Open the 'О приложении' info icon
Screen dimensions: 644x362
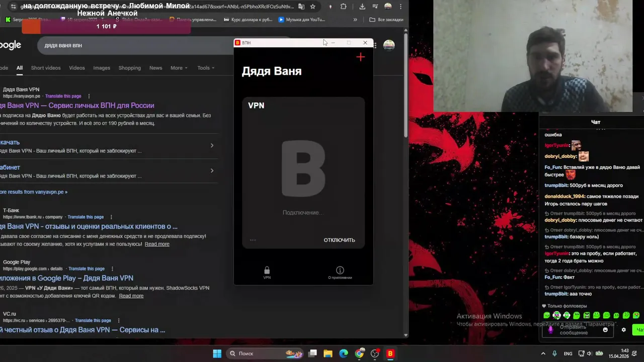pyautogui.click(x=340, y=270)
